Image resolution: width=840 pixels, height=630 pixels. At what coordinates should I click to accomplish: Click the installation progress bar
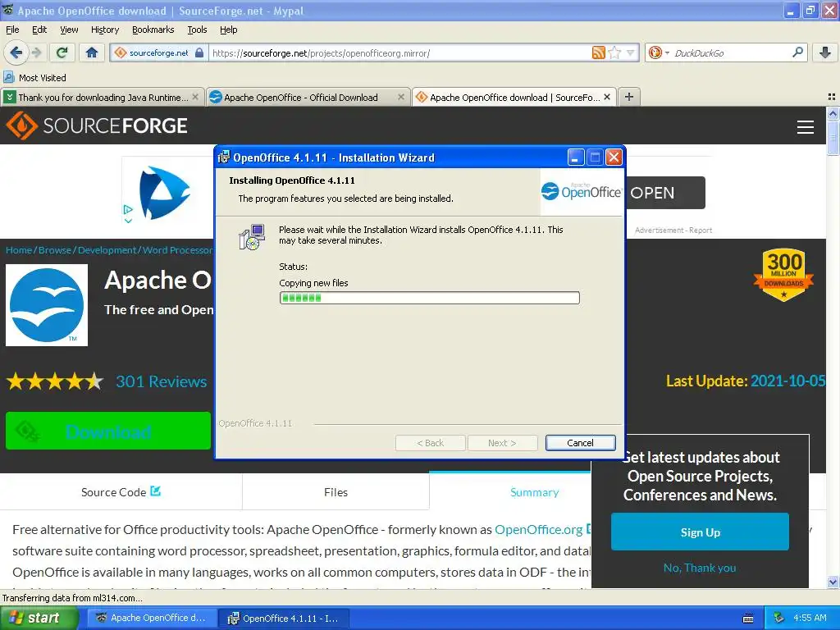(x=429, y=298)
